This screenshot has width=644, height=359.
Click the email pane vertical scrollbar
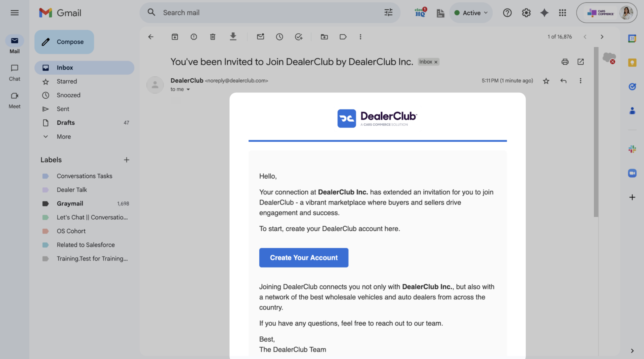[596, 132]
